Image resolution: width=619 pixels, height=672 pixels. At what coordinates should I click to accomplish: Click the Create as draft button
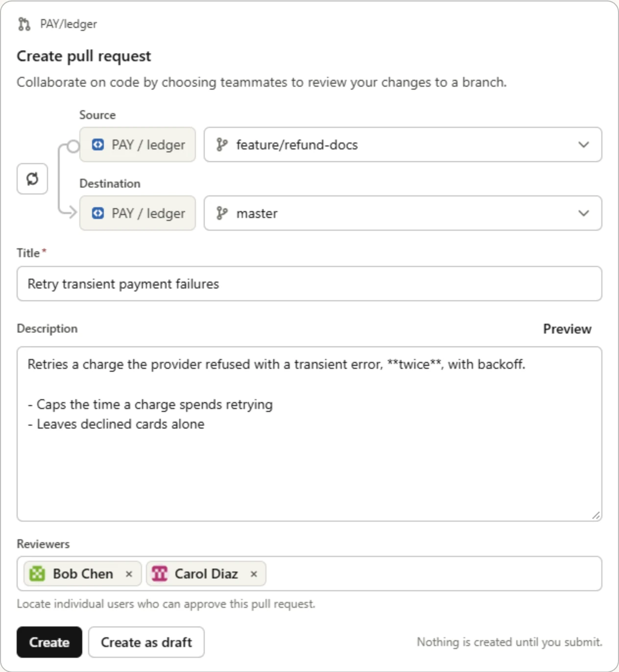click(x=146, y=642)
